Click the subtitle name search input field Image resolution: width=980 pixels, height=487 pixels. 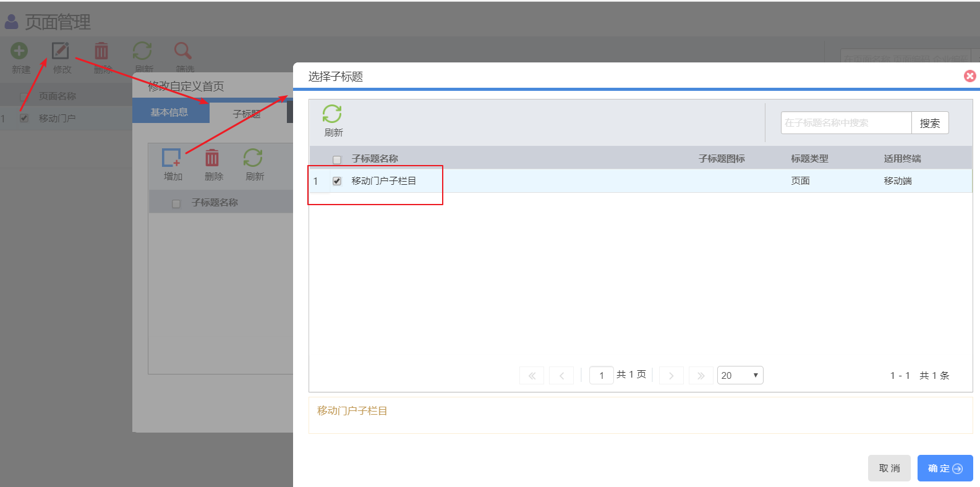845,123
